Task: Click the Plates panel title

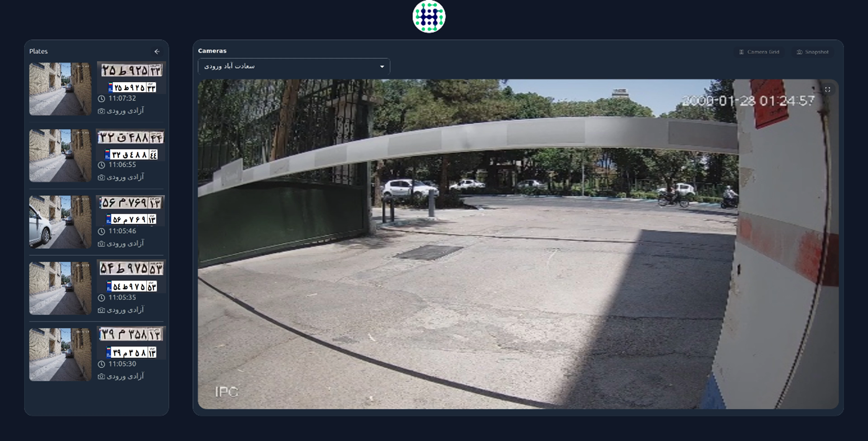Action: tap(38, 51)
